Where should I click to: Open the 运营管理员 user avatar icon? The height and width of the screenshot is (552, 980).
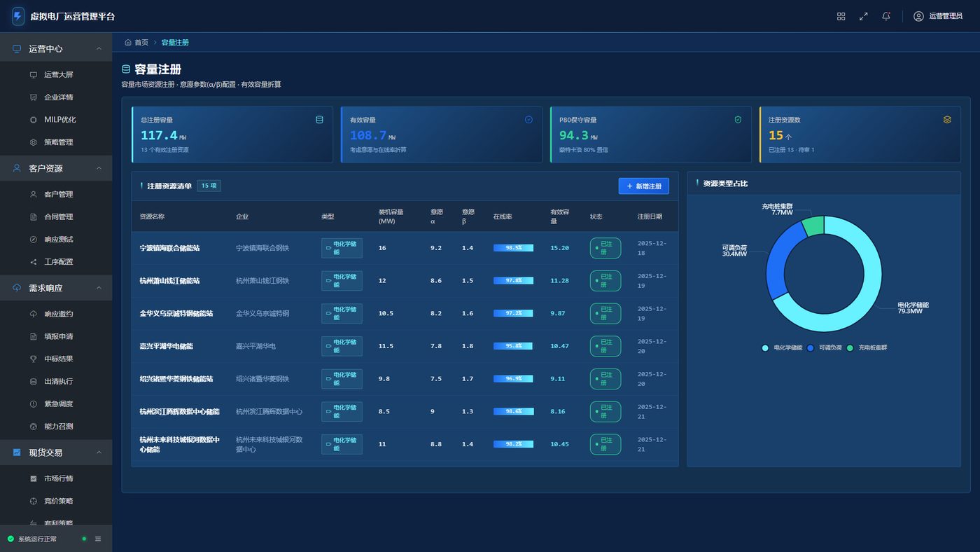(918, 16)
